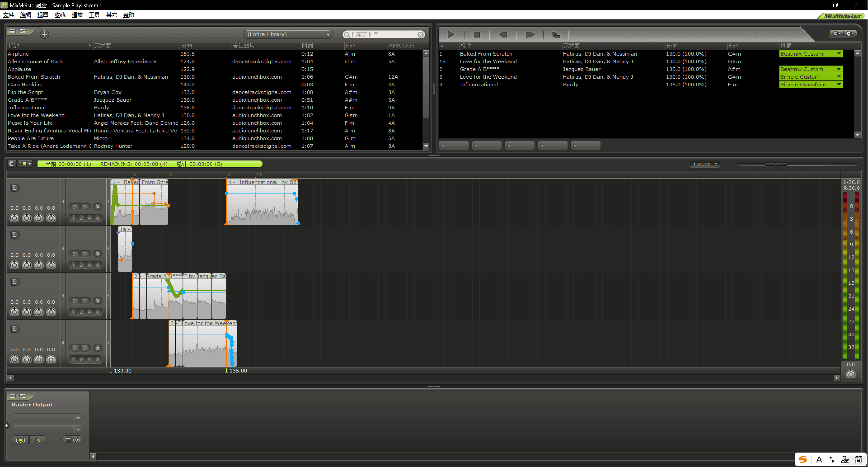The height and width of the screenshot is (467, 868).
Task: Click the fifth preview play button below the playlist
Action: [x=586, y=146]
